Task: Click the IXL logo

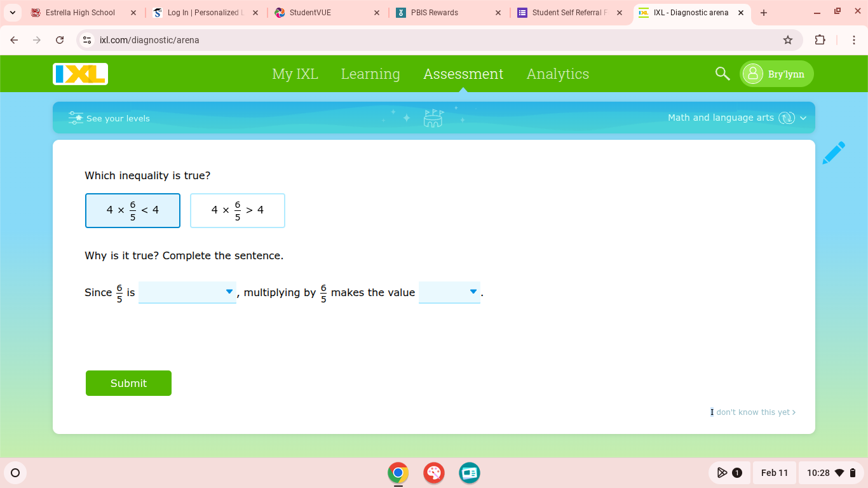Action: [81, 74]
